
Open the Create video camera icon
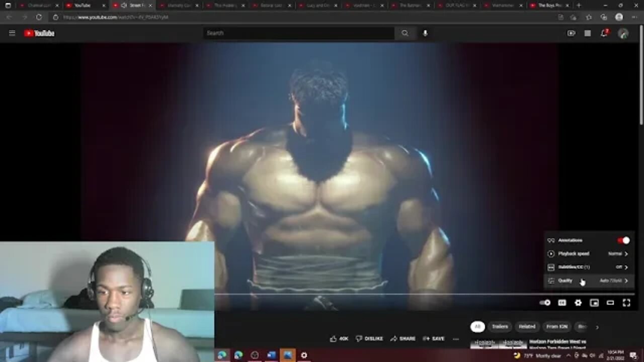coord(571,33)
